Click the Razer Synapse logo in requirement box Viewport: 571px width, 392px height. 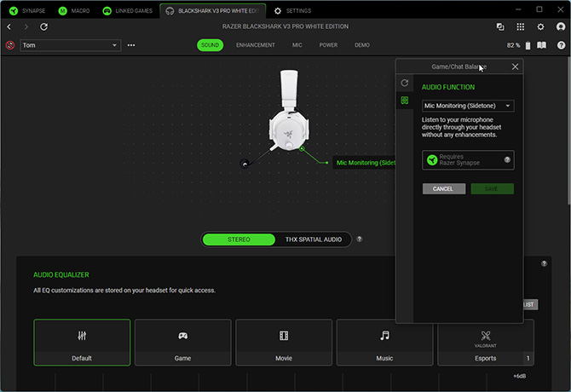pyautogui.click(x=432, y=160)
